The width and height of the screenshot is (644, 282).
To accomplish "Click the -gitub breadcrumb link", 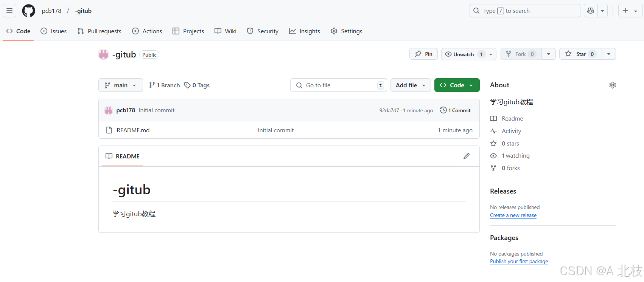I will 83,11.
